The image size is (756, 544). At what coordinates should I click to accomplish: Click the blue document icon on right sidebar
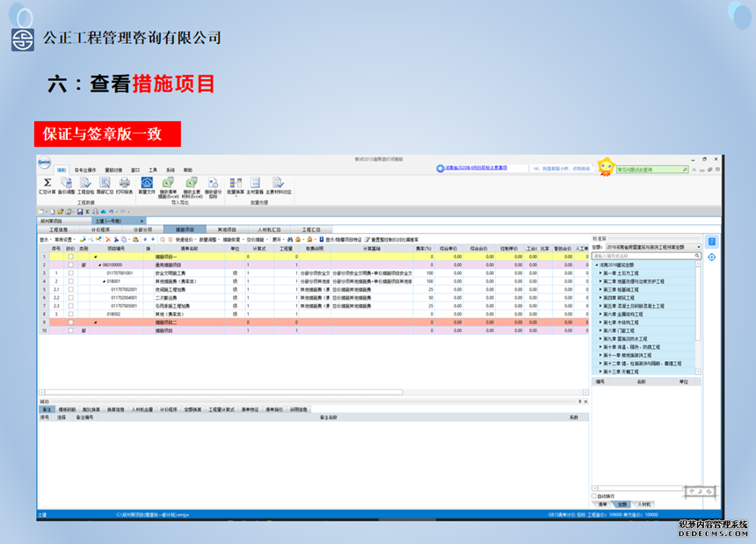pyautogui.click(x=712, y=241)
